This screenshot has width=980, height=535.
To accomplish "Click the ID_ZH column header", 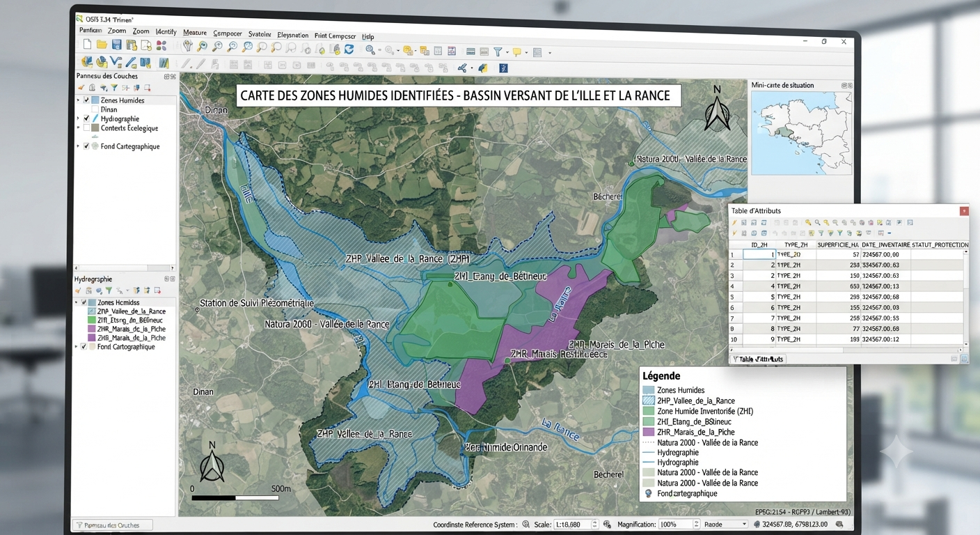I will coord(759,245).
